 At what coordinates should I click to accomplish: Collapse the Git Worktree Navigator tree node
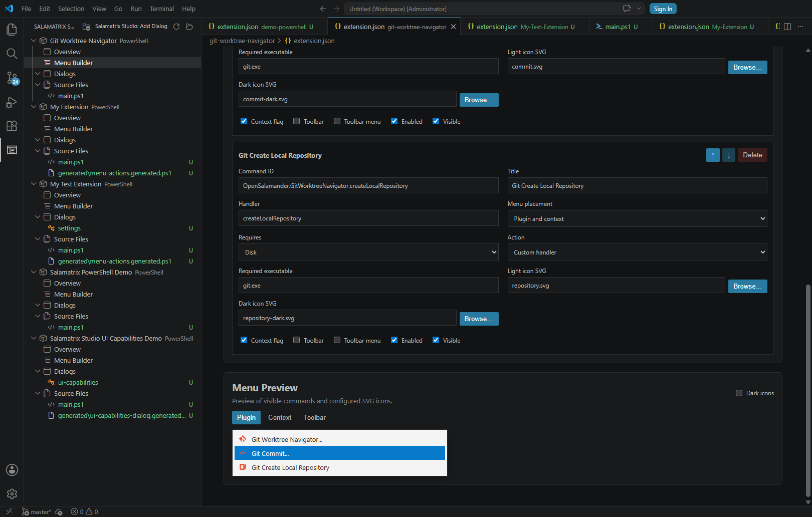click(34, 41)
